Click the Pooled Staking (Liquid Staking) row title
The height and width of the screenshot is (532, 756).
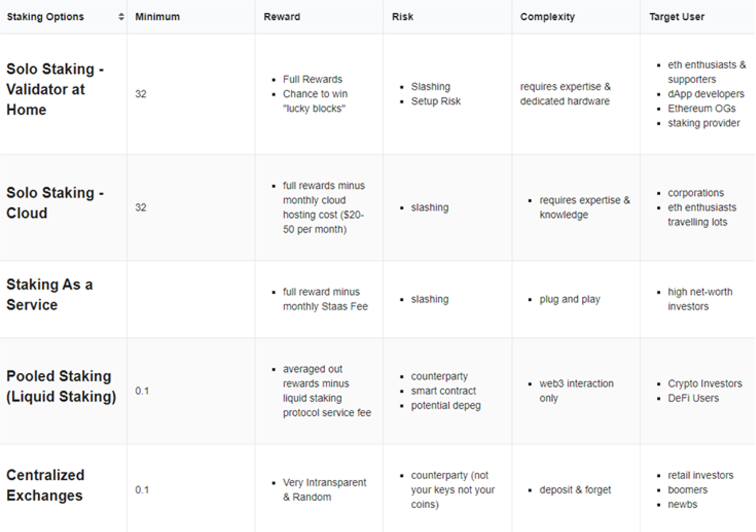61,386
